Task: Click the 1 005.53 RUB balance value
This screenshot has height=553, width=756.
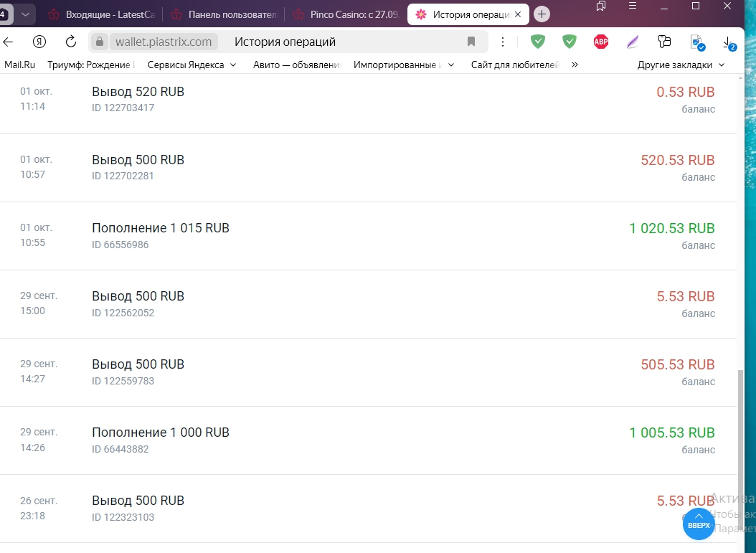Action: (x=671, y=433)
